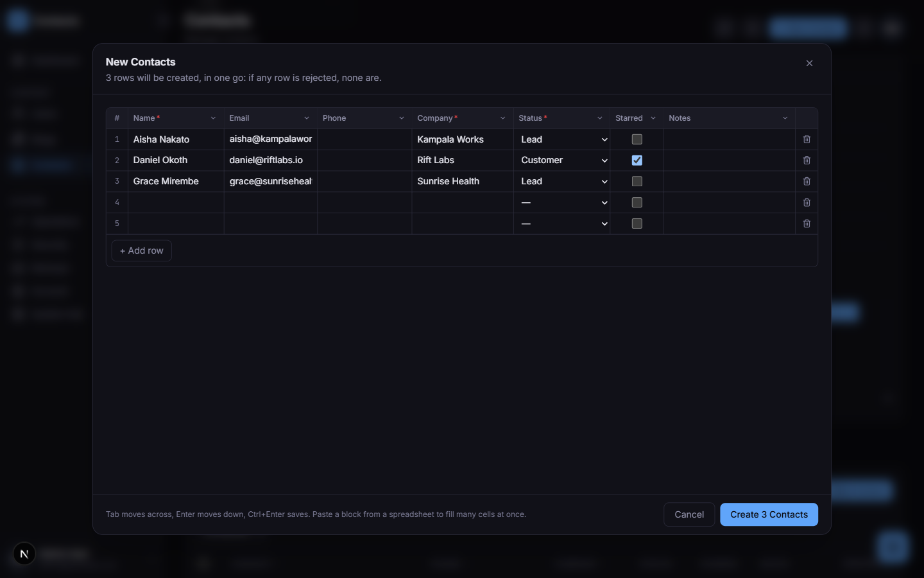Click the empty Name cell in row 4
924x578 pixels.
pyautogui.click(x=176, y=203)
